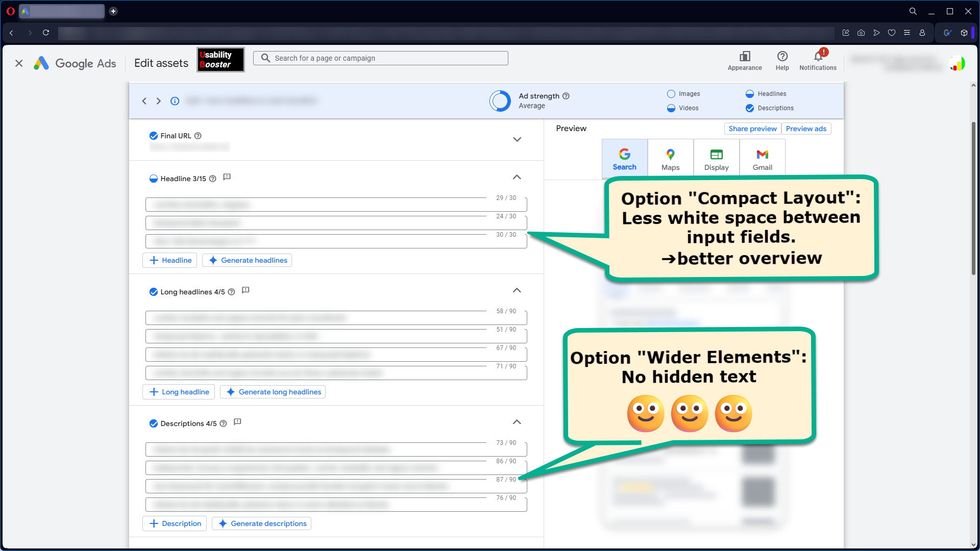Open the Headline 3/15 help question mark
The height and width of the screenshot is (551, 980).
pyautogui.click(x=213, y=179)
